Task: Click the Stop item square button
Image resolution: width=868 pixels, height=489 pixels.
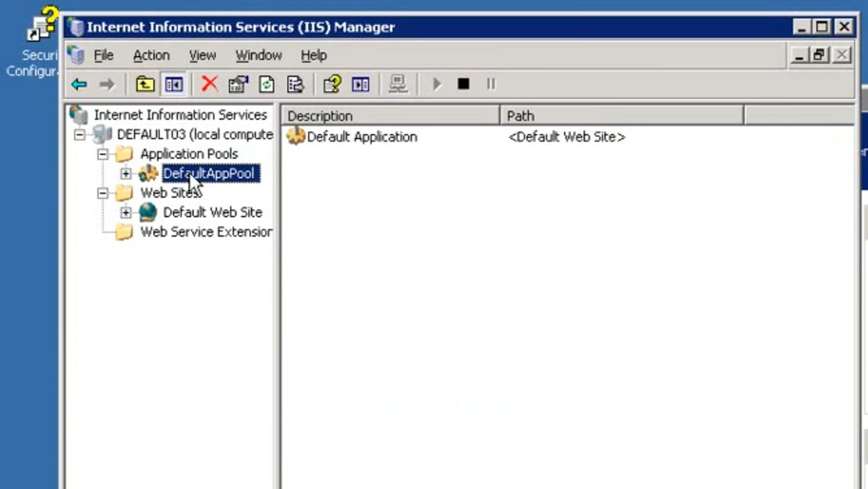Action: tap(464, 84)
